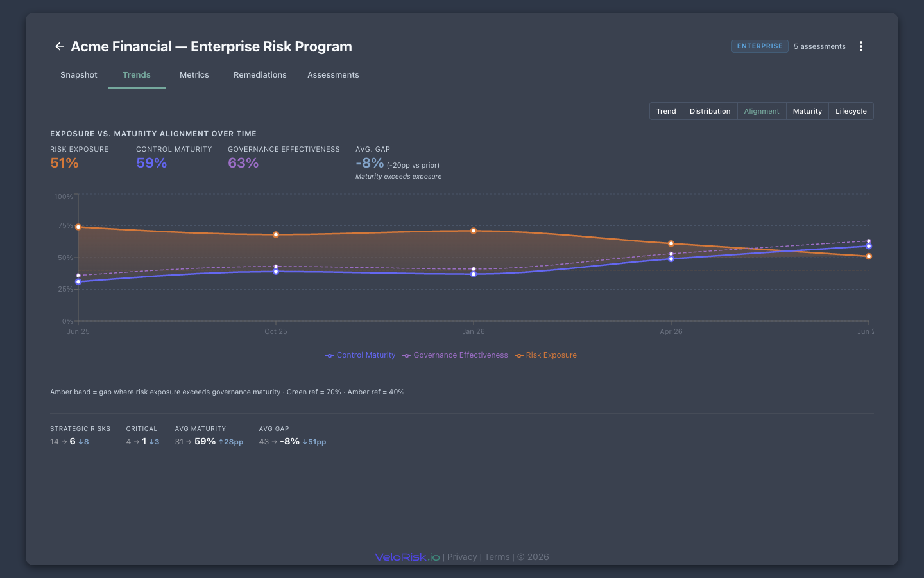The height and width of the screenshot is (578, 924).
Task: Click Risk Exposure point at Oct 25
Action: 276,234
